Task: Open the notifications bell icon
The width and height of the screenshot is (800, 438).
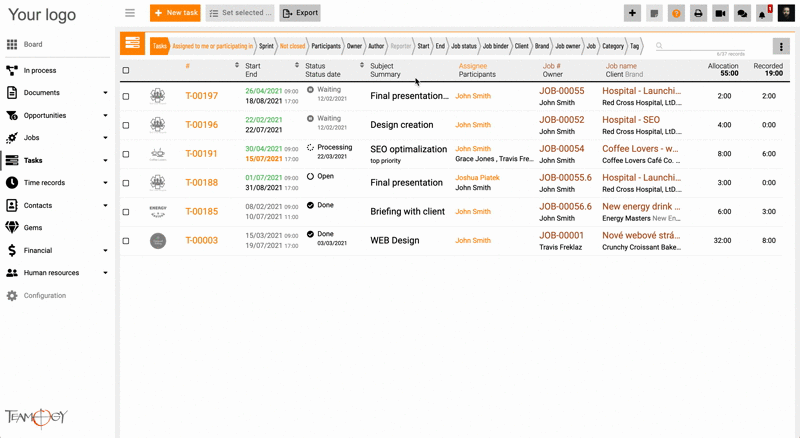Action: click(x=764, y=14)
